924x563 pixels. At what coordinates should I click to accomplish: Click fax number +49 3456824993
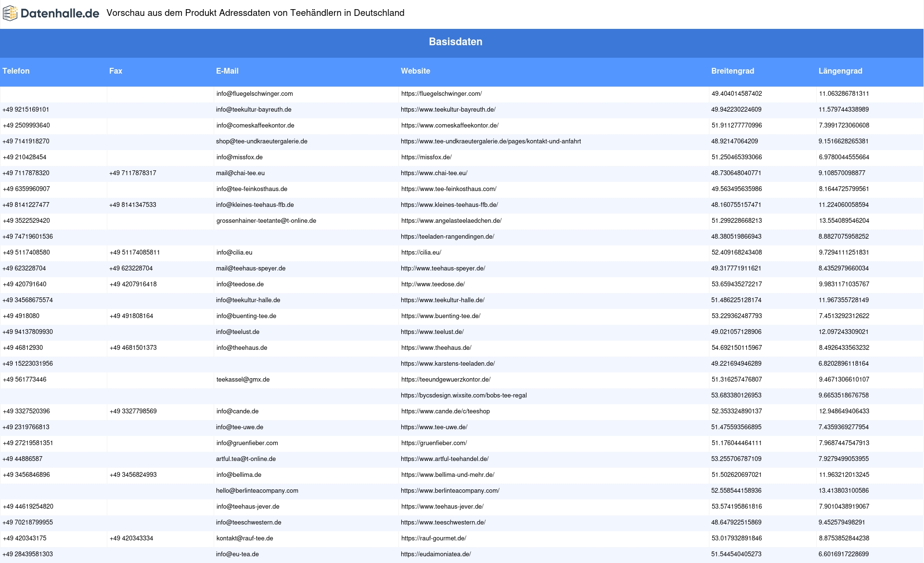(x=133, y=475)
